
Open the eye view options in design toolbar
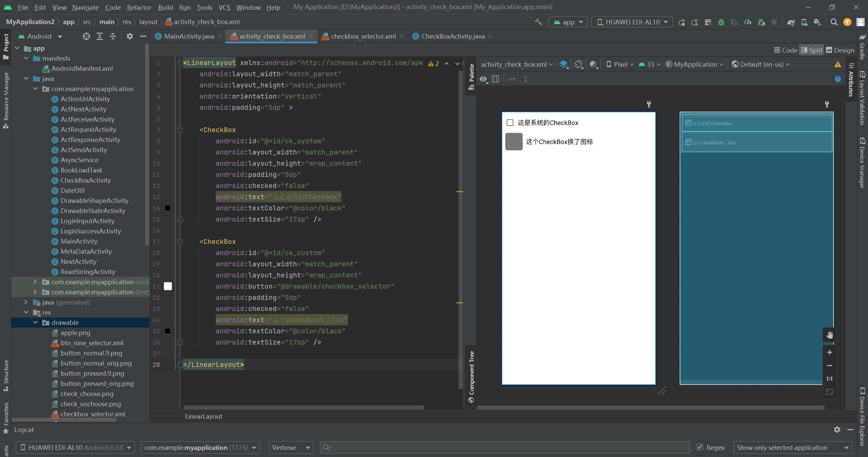pos(484,79)
